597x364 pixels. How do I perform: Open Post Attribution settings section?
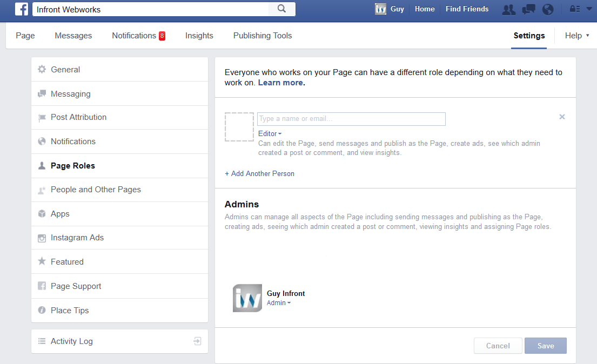coord(119,118)
